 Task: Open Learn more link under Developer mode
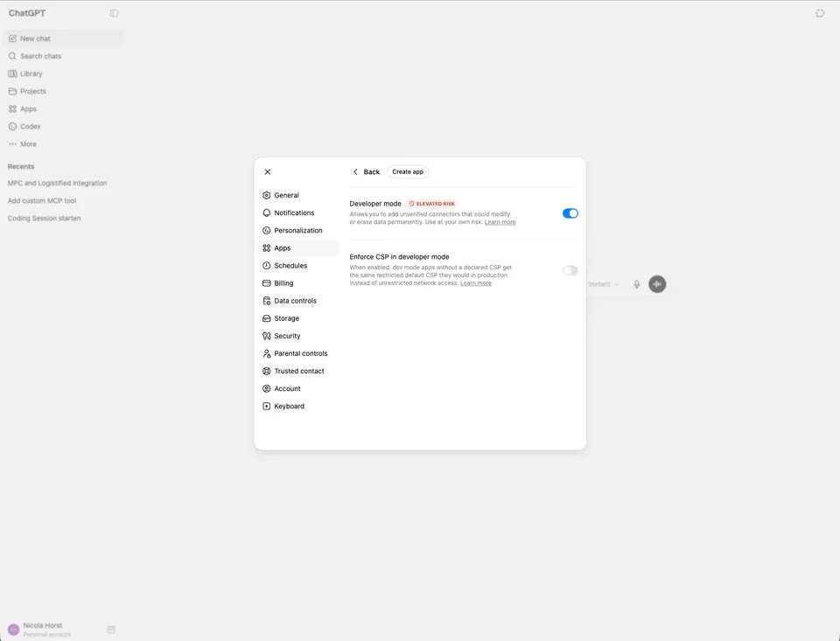pos(500,222)
